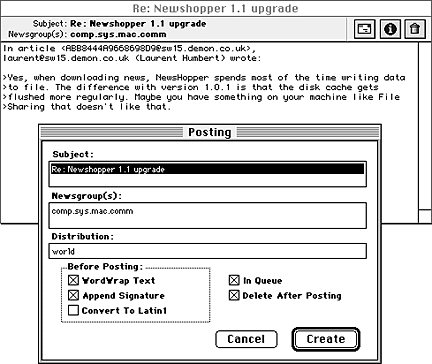
Task: Click into the Subject input field
Action: pos(208,174)
